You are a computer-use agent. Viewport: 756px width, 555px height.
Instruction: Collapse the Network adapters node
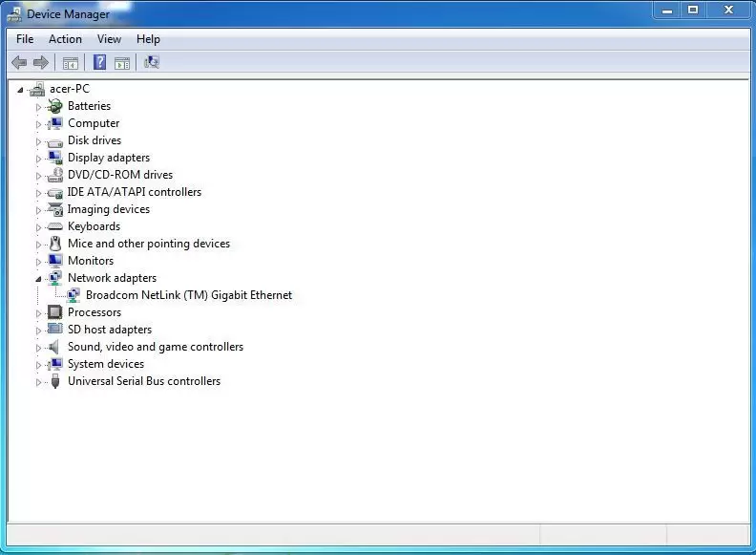coord(38,279)
